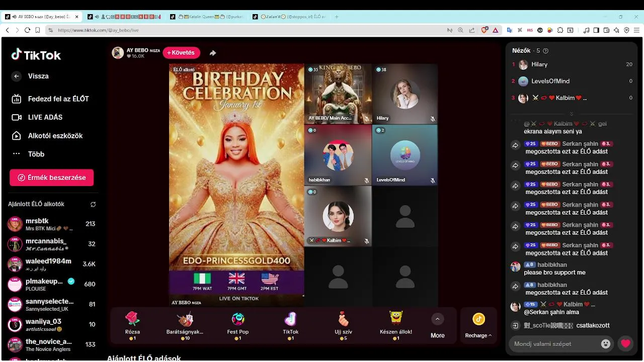
Task: Follow AY BEBO with the Követés button
Action: 181,53
